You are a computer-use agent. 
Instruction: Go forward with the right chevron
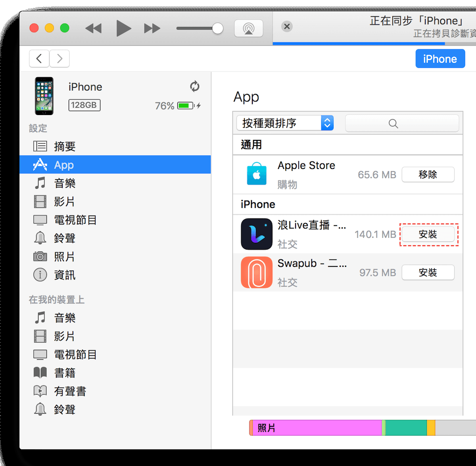tap(59, 59)
